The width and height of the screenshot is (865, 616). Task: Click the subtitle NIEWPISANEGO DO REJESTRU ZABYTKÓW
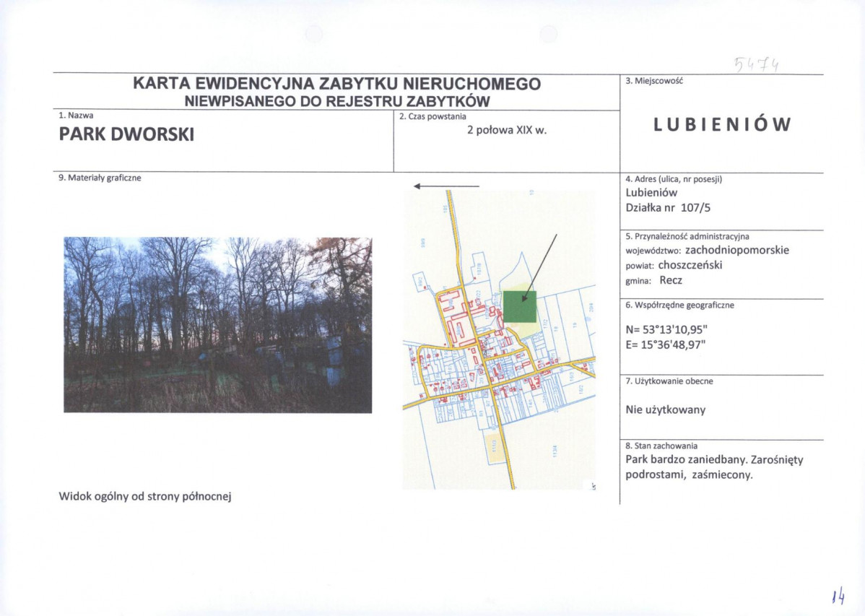[337, 102]
